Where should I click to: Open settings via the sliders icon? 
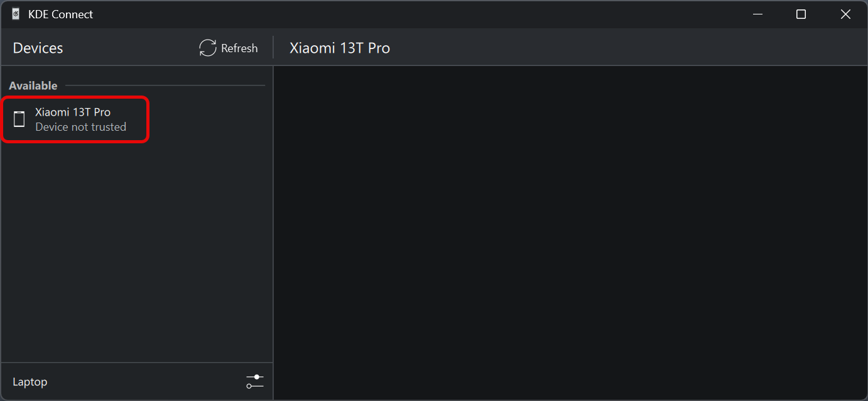pyautogui.click(x=255, y=382)
